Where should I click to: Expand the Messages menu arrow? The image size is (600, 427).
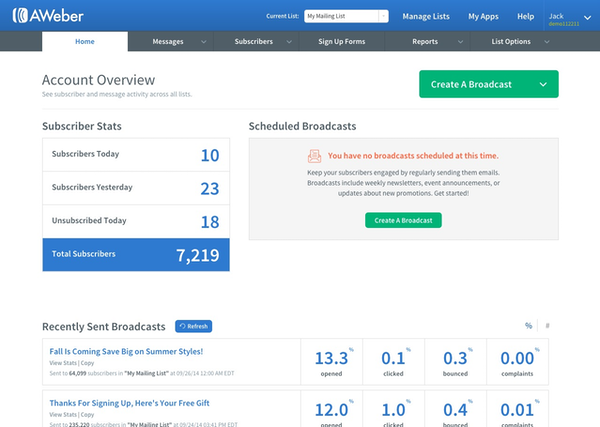(204, 42)
